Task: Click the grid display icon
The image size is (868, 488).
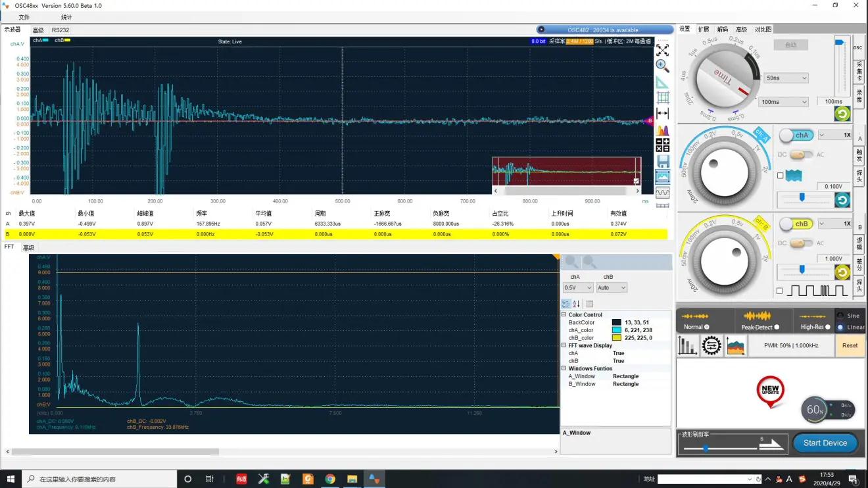Action: click(x=662, y=98)
